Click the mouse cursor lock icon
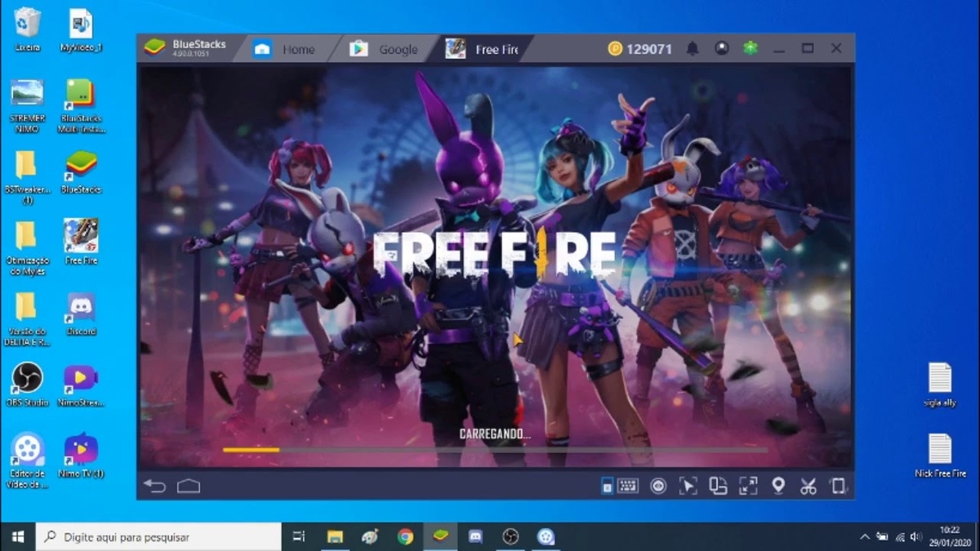 pyautogui.click(x=688, y=487)
